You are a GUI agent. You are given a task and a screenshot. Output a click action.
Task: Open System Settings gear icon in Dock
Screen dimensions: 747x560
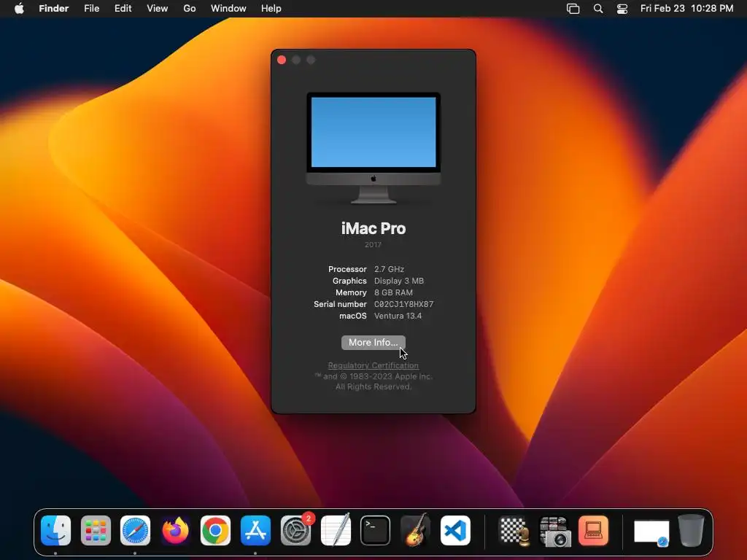[x=295, y=531]
